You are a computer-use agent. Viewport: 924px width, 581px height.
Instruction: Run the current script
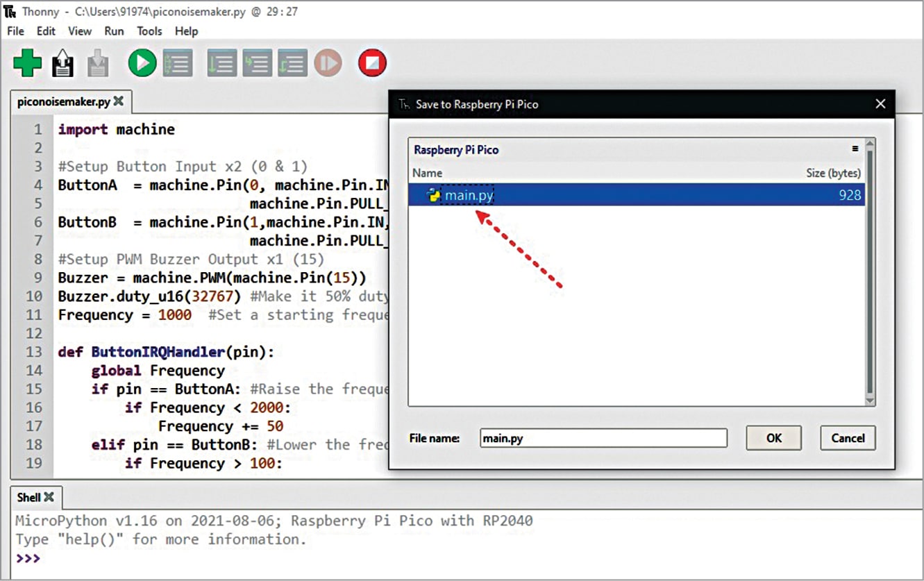[142, 62]
